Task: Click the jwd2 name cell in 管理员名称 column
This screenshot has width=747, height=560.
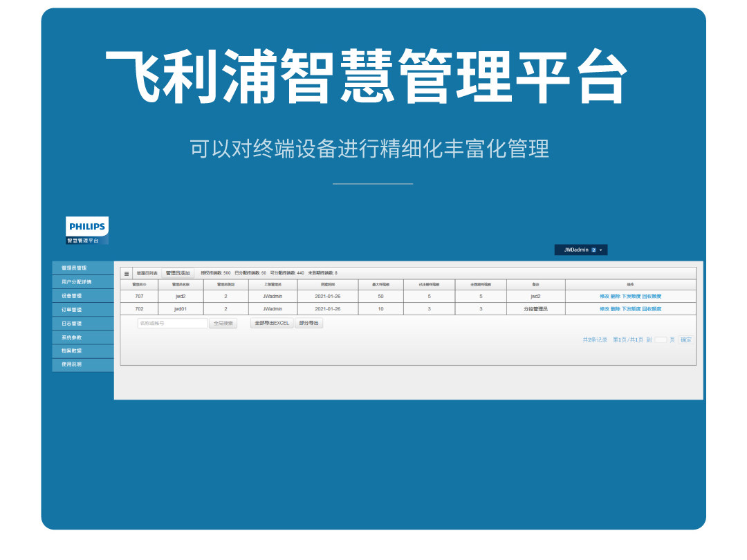Action: [x=181, y=296]
